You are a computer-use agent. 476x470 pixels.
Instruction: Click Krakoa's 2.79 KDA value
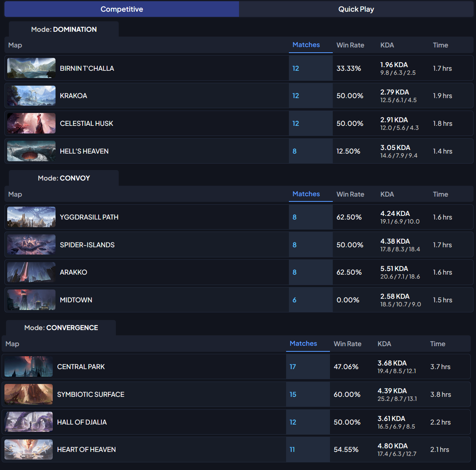click(395, 92)
